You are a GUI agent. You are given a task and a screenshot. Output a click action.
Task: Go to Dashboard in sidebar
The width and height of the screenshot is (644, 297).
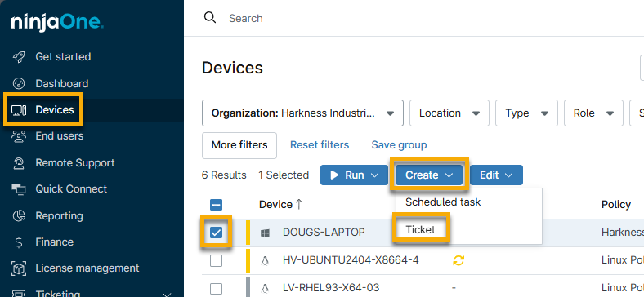[x=62, y=84]
